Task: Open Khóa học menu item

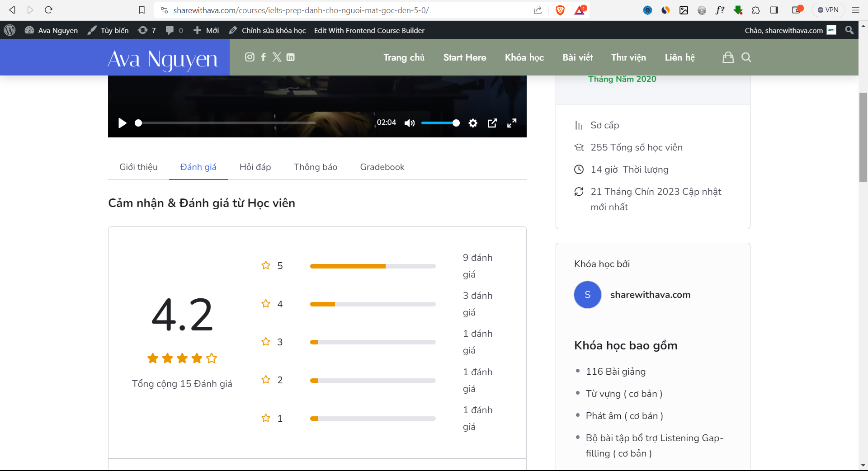Action: 524,57
